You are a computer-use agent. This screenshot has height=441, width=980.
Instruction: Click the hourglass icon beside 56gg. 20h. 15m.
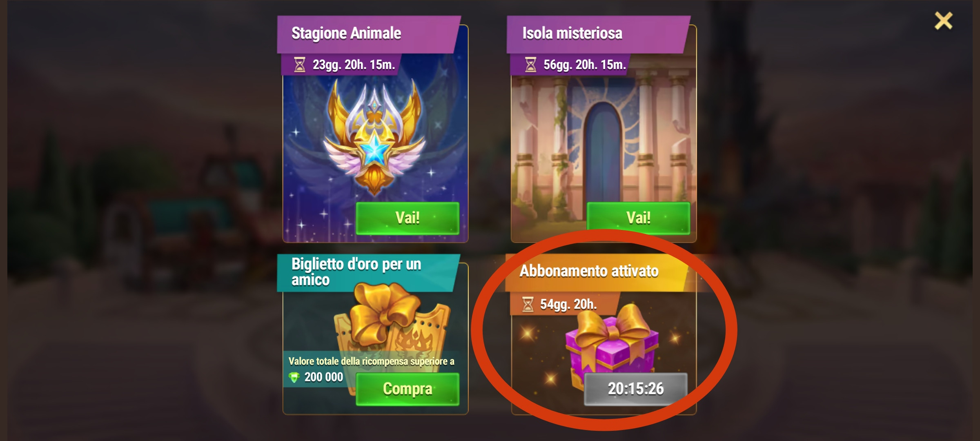530,65
